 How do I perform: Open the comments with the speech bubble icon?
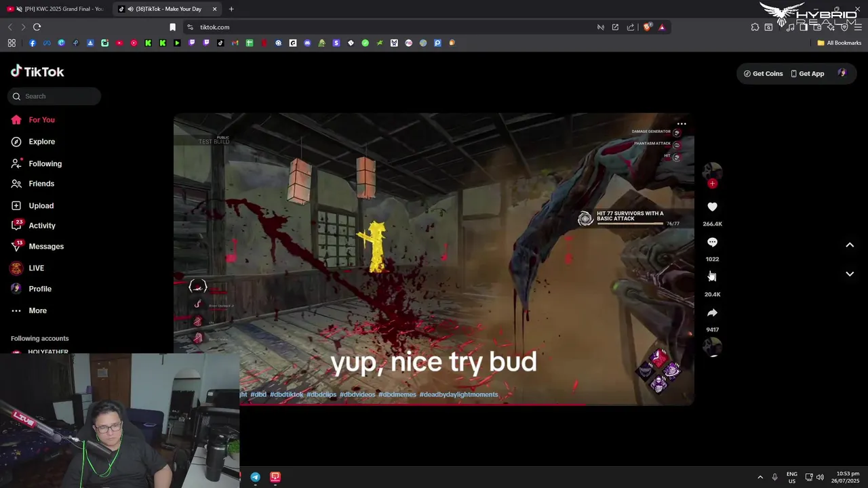click(712, 242)
